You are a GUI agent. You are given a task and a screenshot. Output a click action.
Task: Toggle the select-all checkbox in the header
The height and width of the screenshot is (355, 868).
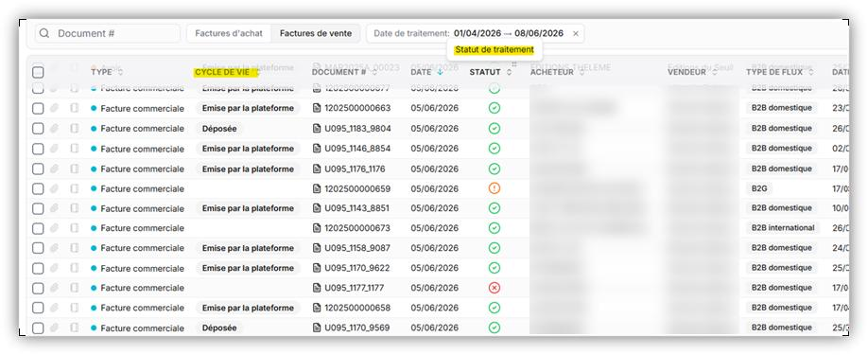38,72
